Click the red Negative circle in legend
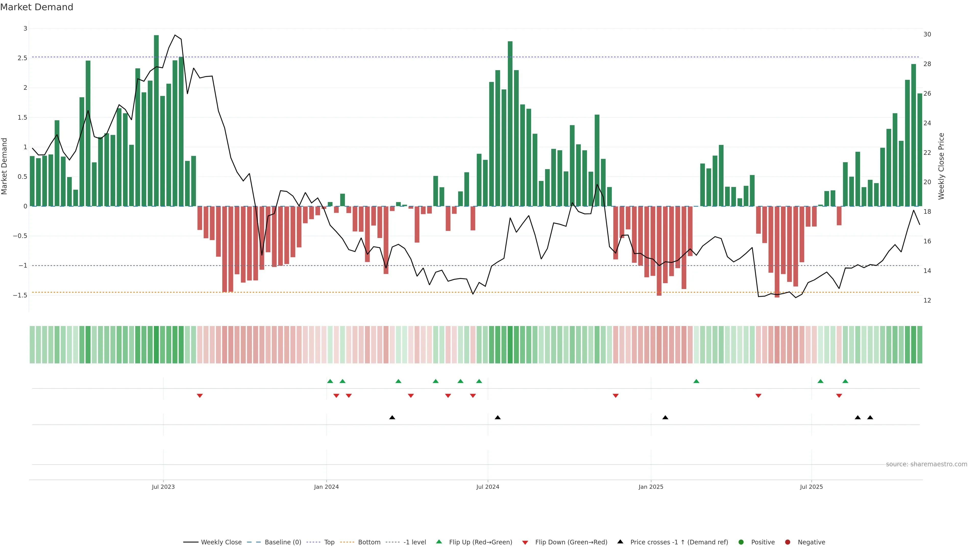 coord(788,542)
